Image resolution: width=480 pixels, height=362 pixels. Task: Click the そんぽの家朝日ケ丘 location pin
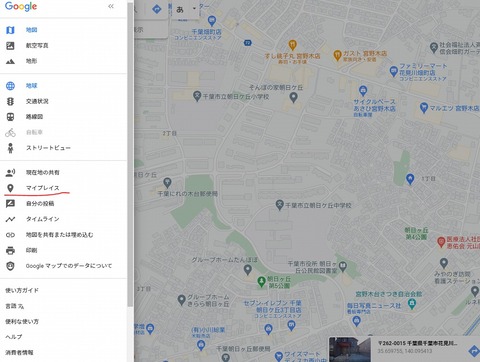tap(293, 98)
